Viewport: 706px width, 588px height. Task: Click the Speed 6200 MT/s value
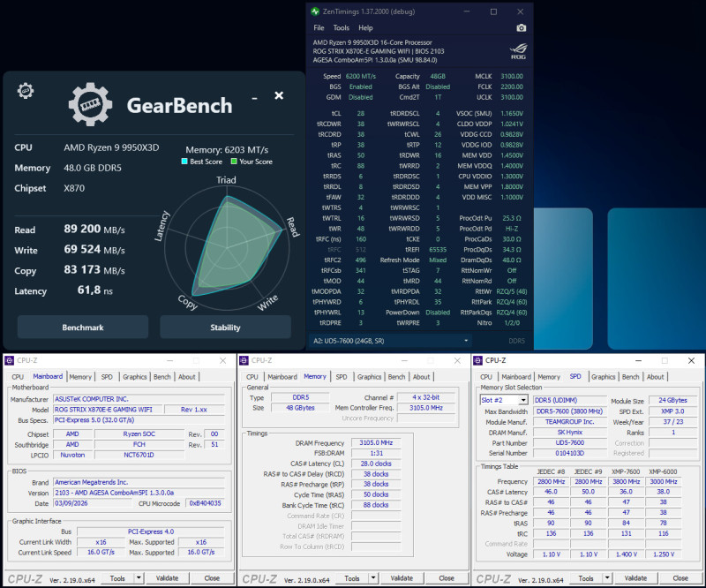[x=361, y=76]
